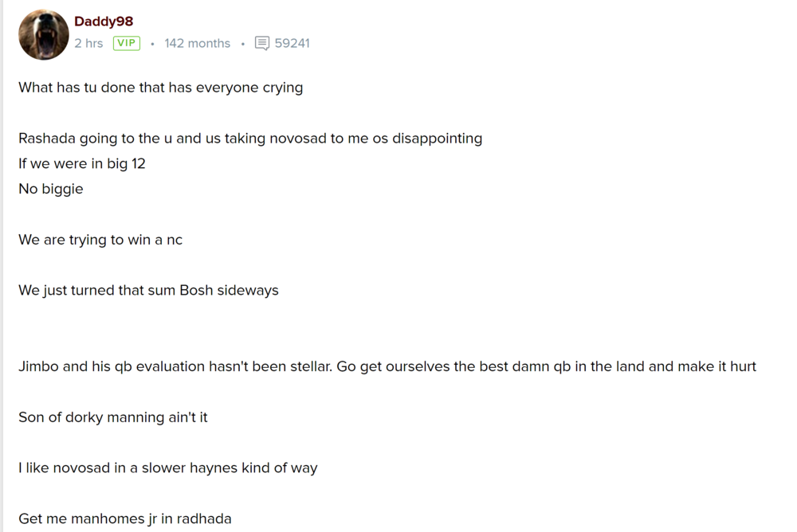Click the separator dot before post count
Viewport: 797px width, 532px height.
pyautogui.click(x=243, y=44)
